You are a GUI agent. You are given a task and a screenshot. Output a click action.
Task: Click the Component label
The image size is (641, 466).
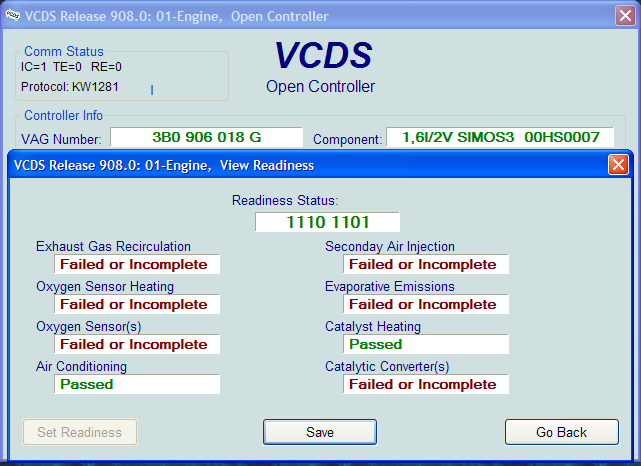tap(347, 139)
